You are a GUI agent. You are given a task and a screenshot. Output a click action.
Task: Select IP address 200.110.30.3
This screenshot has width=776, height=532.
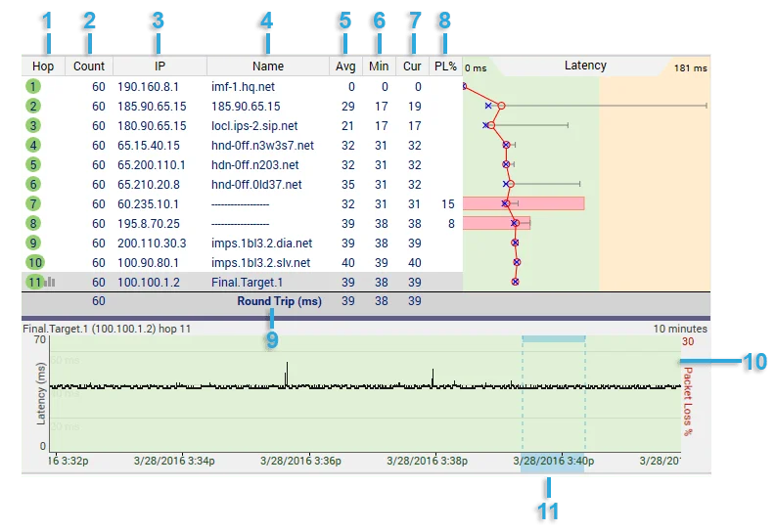click(x=152, y=244)
